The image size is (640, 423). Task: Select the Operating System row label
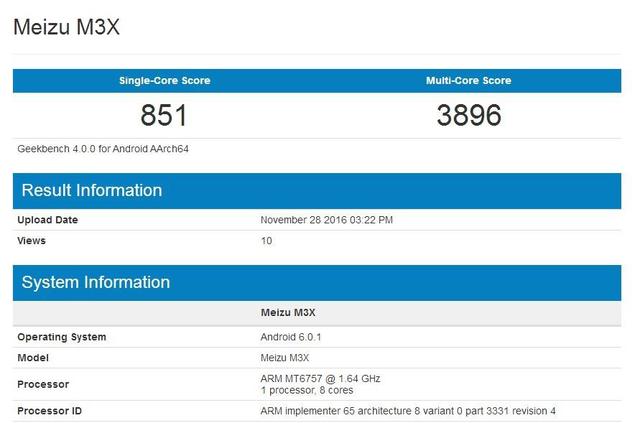tap(62, 337)
